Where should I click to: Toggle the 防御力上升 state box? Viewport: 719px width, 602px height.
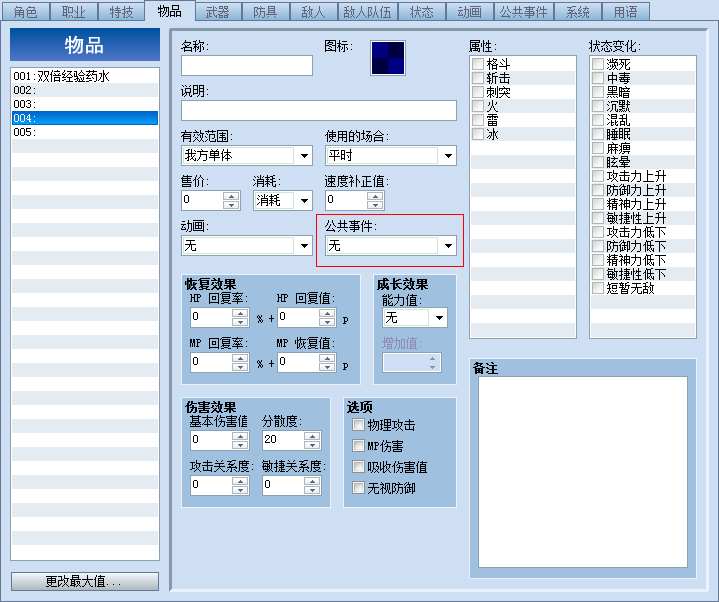598,190
